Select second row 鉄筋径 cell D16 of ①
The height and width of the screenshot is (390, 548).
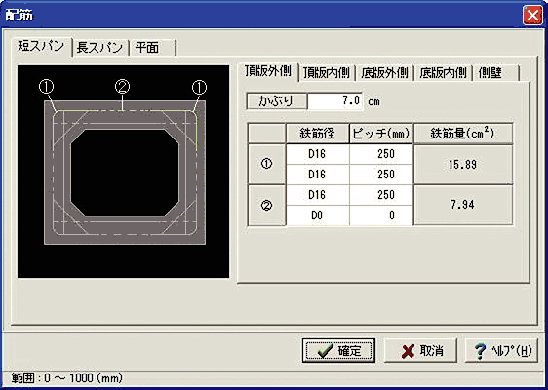pos(317,174)
